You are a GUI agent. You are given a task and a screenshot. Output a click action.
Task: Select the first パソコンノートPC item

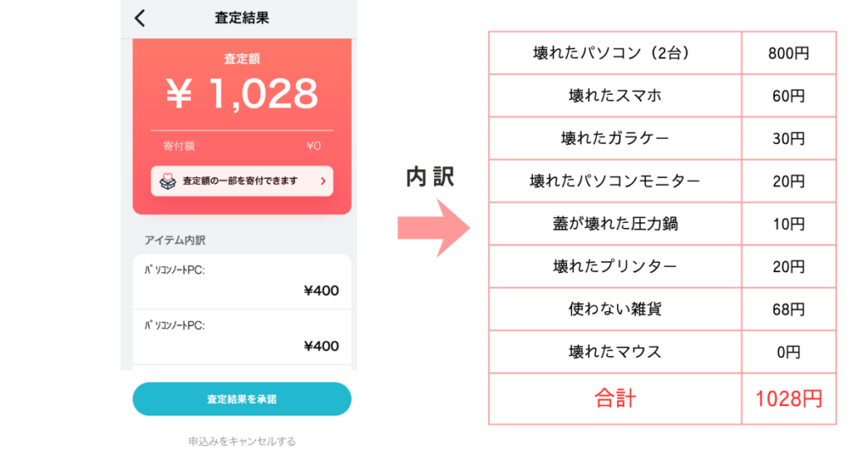point(242,281)
